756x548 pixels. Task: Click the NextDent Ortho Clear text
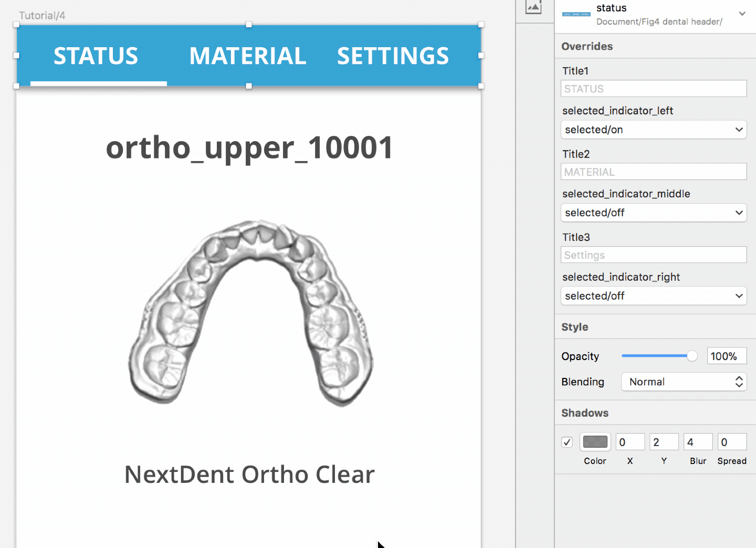(249, 475)
